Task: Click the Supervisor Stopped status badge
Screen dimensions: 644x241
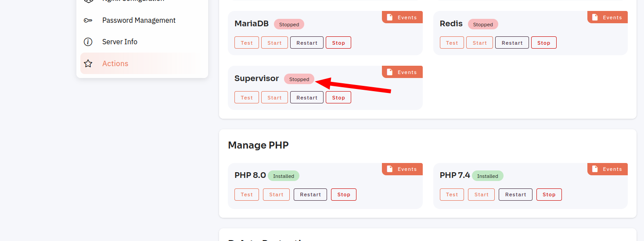Action: [299, 79]
